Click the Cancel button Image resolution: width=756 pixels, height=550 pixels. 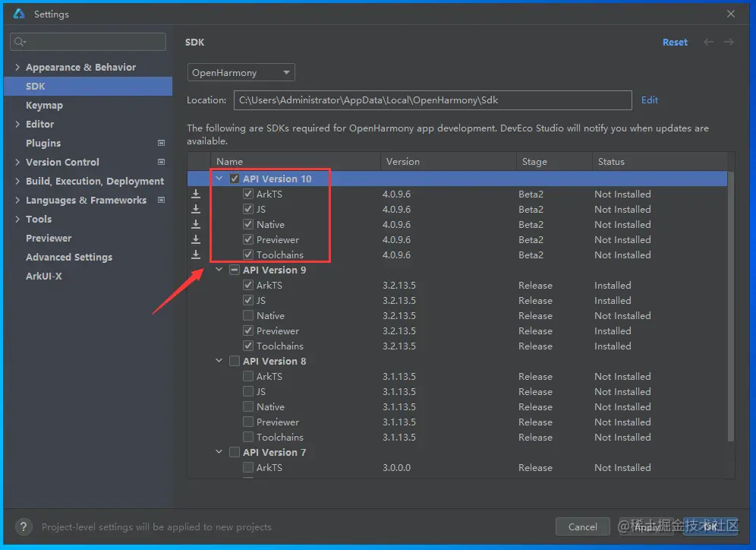582,526
